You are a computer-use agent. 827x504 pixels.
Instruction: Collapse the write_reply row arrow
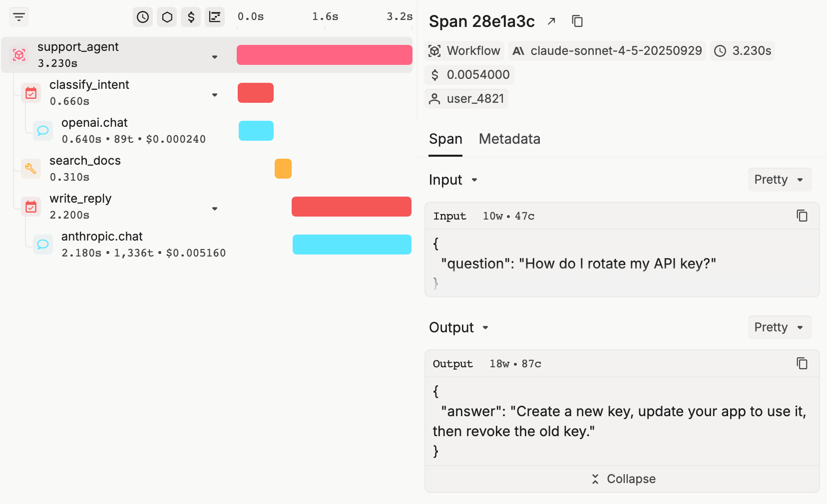[215, 209]
